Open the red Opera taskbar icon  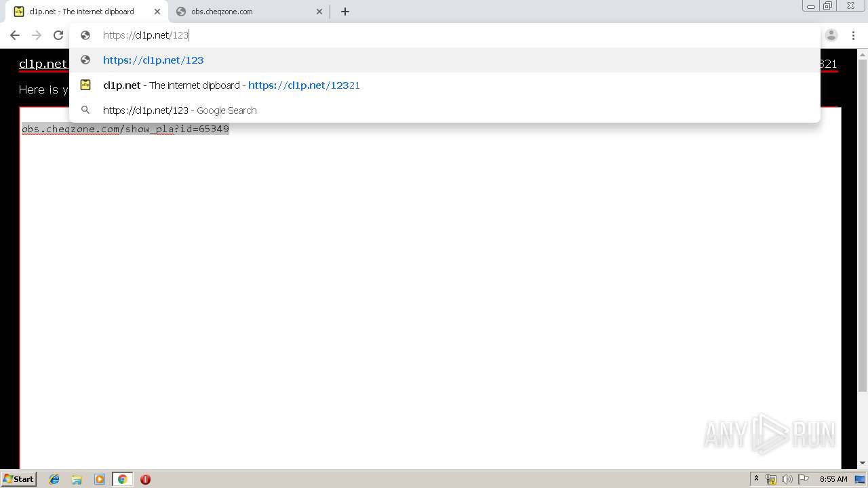coord(145,479)
